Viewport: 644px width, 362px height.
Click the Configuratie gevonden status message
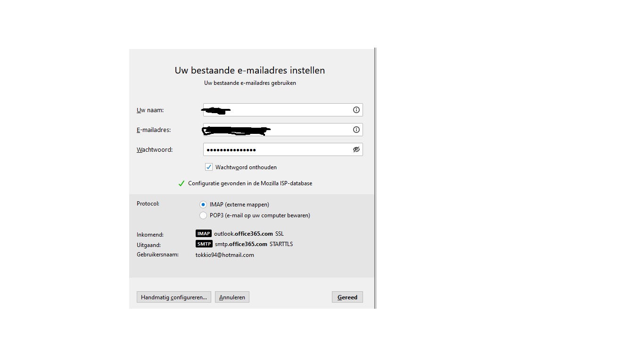tap(250, 183)
